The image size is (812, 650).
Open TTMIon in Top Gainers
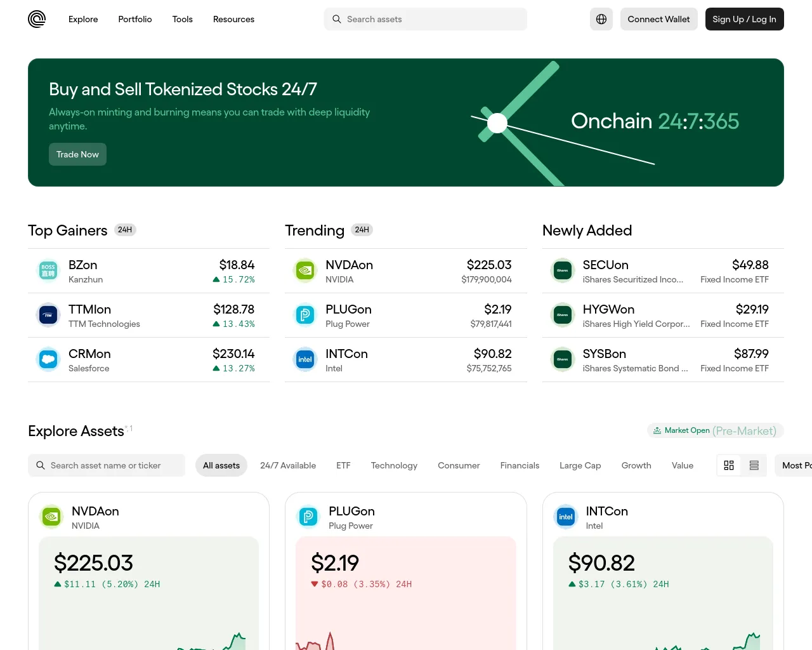click(x=148, y=315)
